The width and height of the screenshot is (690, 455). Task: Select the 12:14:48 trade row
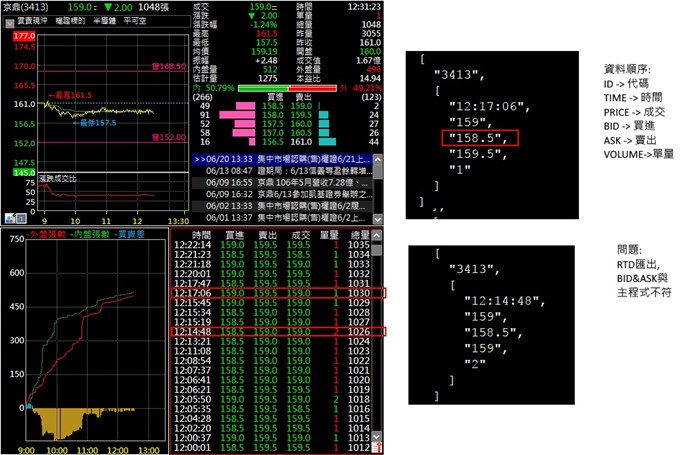pyautogui.click(x=270, y=330)
